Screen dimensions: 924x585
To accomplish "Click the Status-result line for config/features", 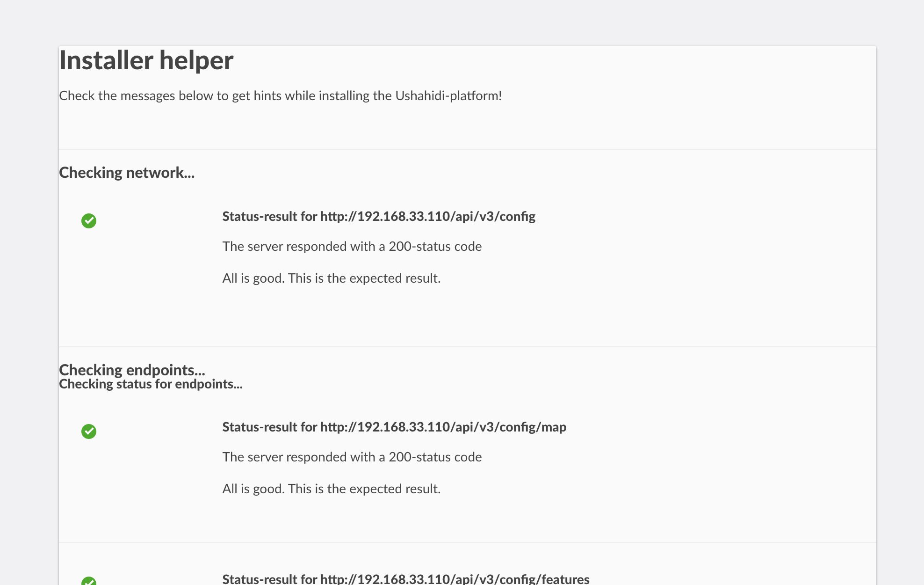I will [x=405, y=579].
